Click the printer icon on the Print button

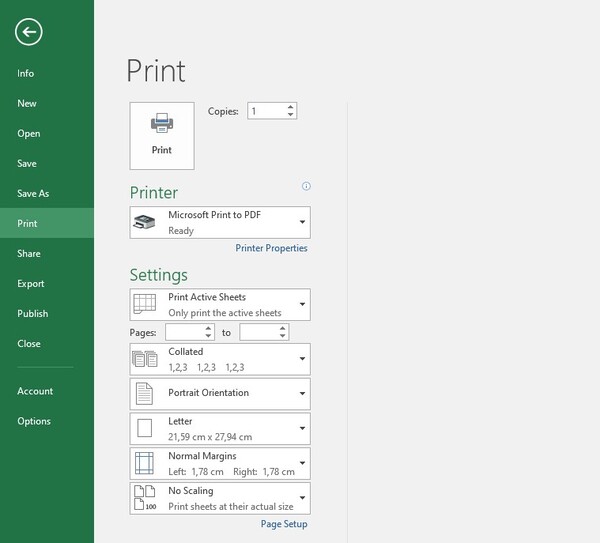[x=162, y=123]
